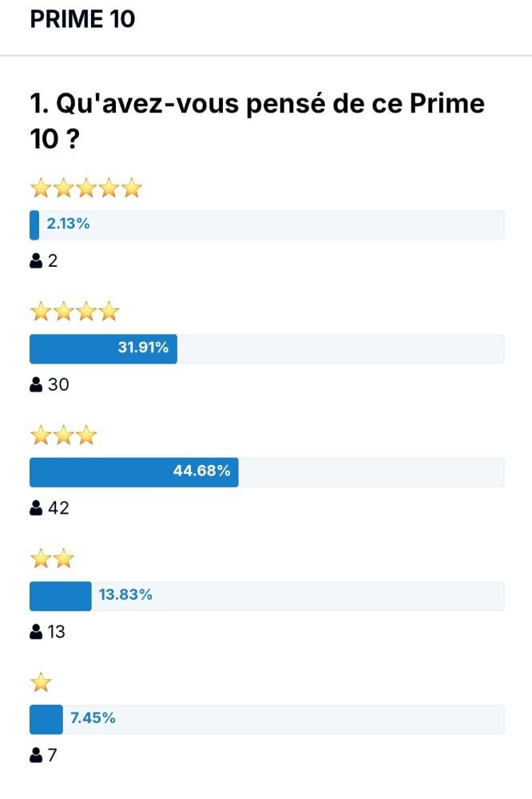The width and height of the screenshot is (532, 799).
Task: Click the vote count 42
Action: point(58,508)
